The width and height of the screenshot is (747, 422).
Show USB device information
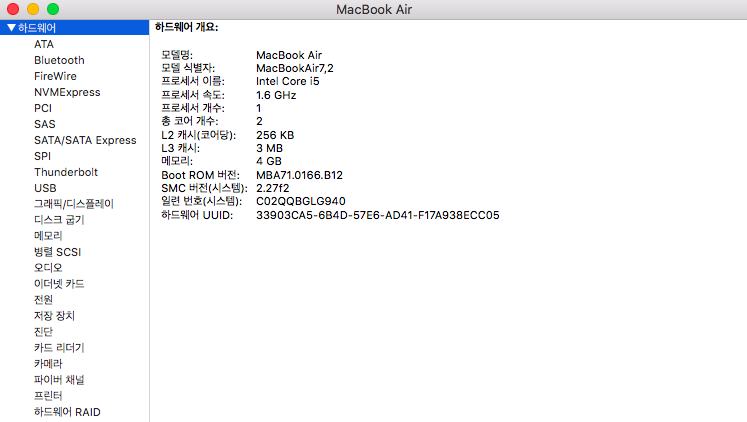pos(45,188)
